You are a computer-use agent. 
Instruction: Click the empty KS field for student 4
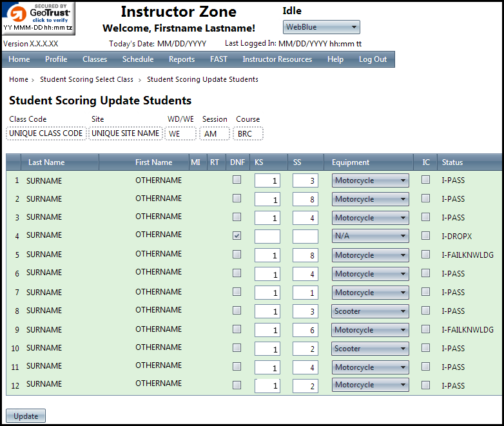pos(267,237)
